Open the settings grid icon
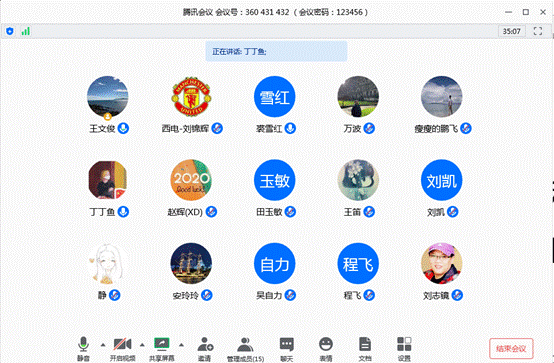Screen dimensions: 554x363 coord(404,344)
